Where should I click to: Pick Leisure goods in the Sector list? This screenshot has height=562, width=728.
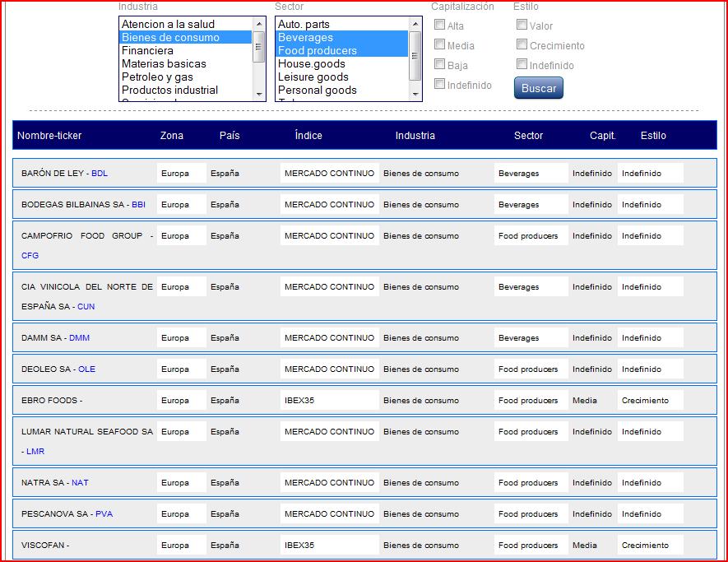click(312, 77)
